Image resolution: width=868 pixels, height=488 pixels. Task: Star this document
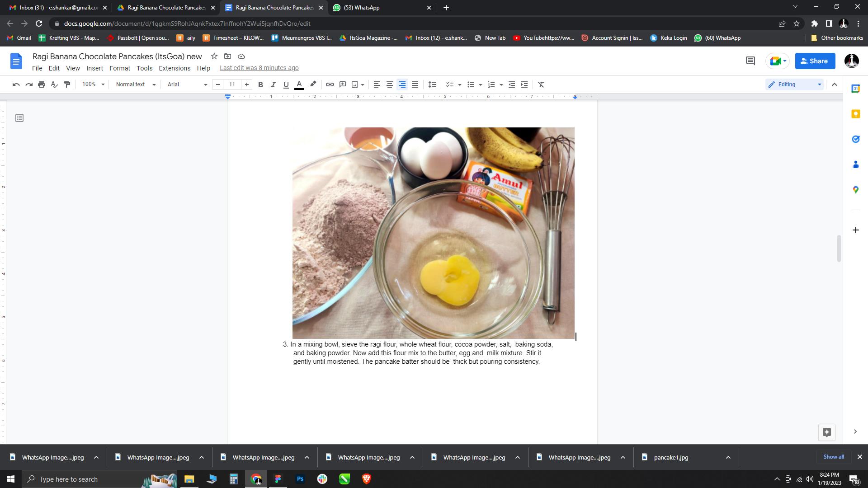[x=214, y=56]
